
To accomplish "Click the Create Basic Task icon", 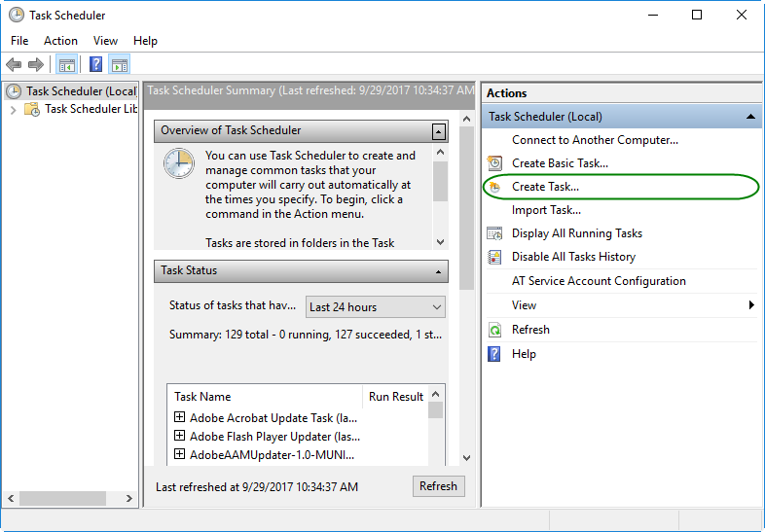I will click(x=494, y=163).
